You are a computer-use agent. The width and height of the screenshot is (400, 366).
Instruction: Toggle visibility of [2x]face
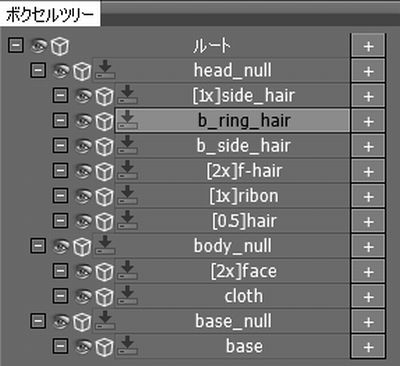84,271
